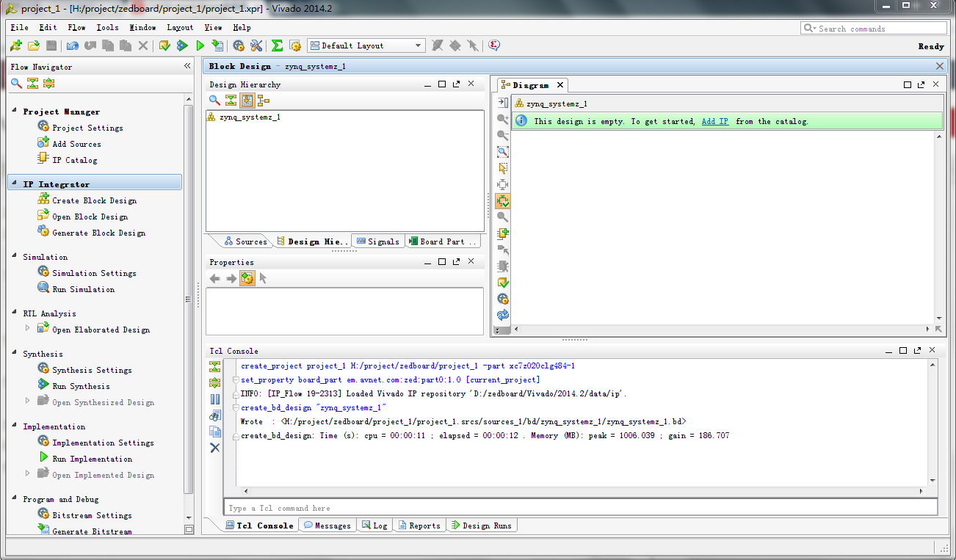
Task: Collapse the RTL Analysis section
Action: pyautogui.click(x=15, y=313)
